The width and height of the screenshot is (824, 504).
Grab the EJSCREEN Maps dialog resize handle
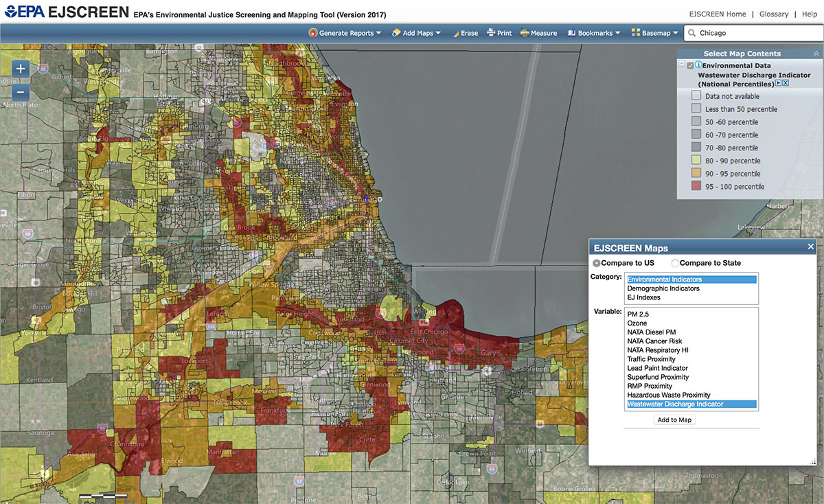pos(813,463)
